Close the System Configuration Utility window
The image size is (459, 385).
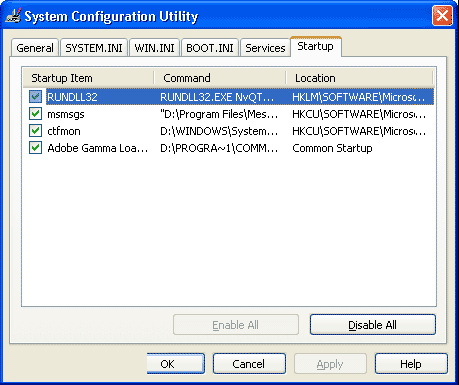click(x=442, y=15)
